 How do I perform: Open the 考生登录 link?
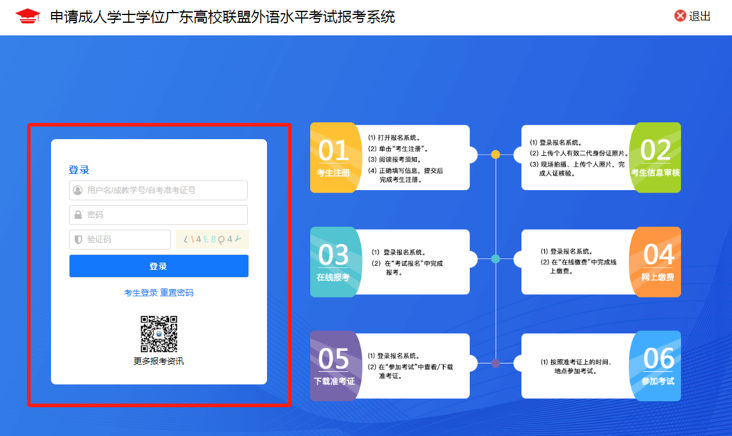click(x=140, y=293)
